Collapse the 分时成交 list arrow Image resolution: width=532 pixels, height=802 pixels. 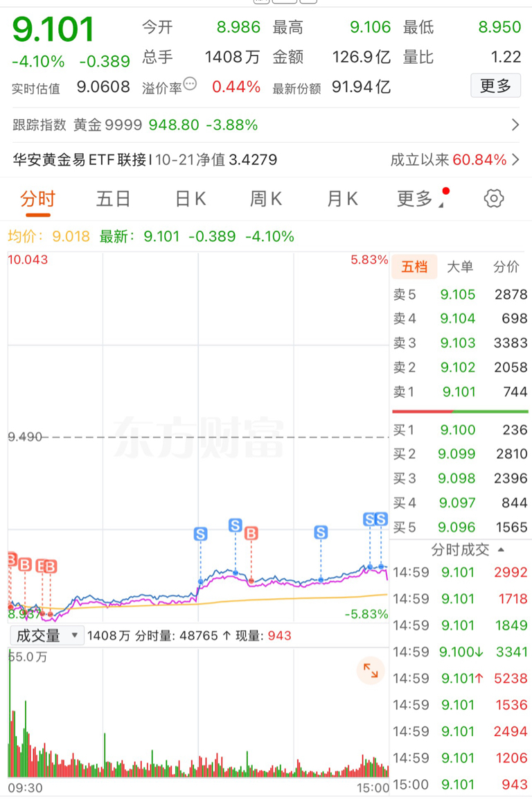[x=501, y=550]
